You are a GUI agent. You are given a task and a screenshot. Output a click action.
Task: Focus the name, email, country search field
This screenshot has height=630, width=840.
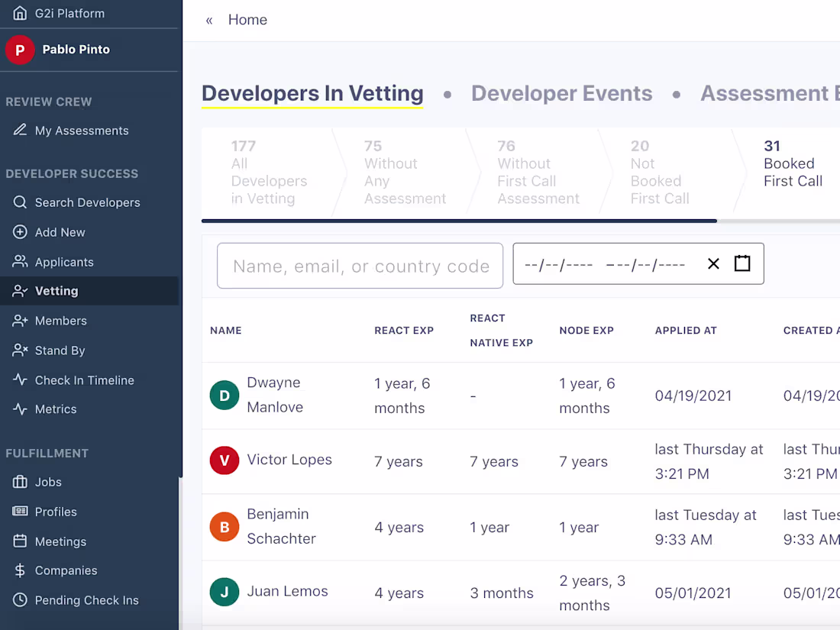coord(360,266)
